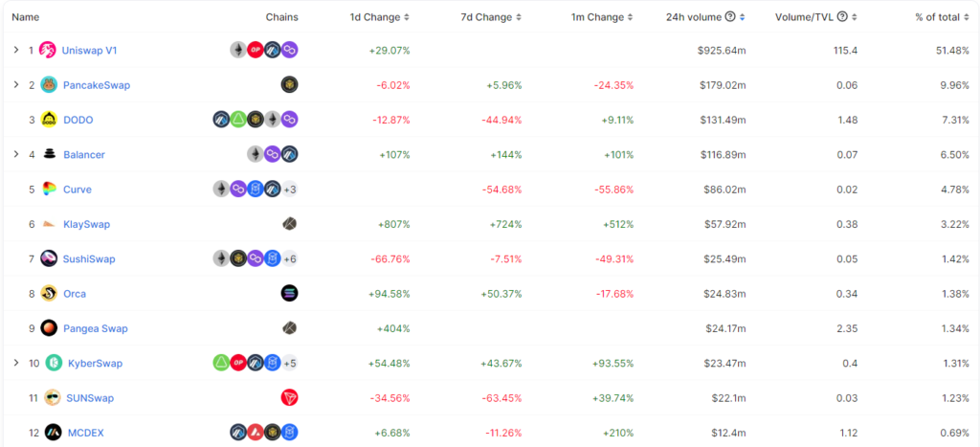Open the Curve protocol link
The height and width of the screenshot is (447, 980).
click(78, 190)
